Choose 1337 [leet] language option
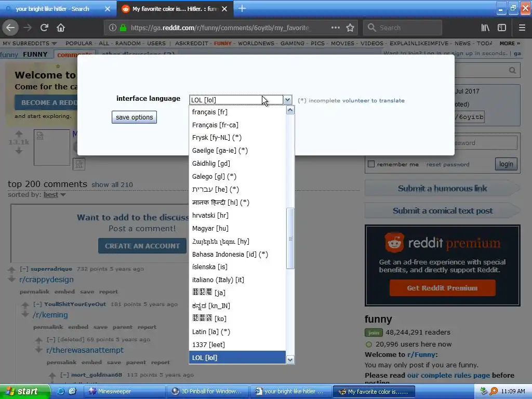The height and width of the screenshot is (399, 532). [x=237, y=345]
